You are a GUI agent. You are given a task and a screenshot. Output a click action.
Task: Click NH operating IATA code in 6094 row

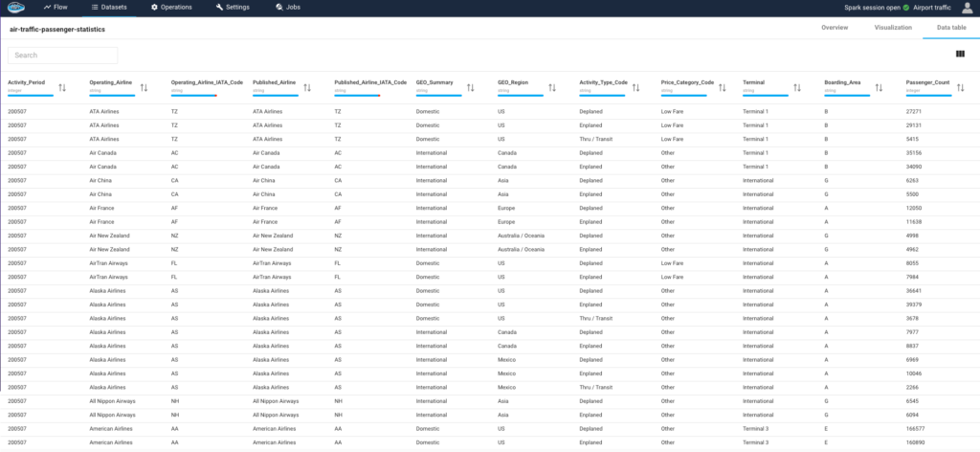tap(175, 415)
